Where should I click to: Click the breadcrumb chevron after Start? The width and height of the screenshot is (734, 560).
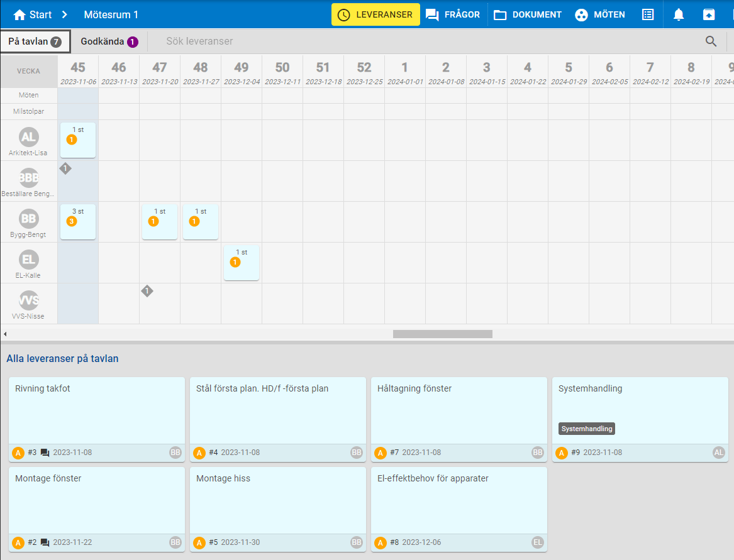(x=65, y=15)
